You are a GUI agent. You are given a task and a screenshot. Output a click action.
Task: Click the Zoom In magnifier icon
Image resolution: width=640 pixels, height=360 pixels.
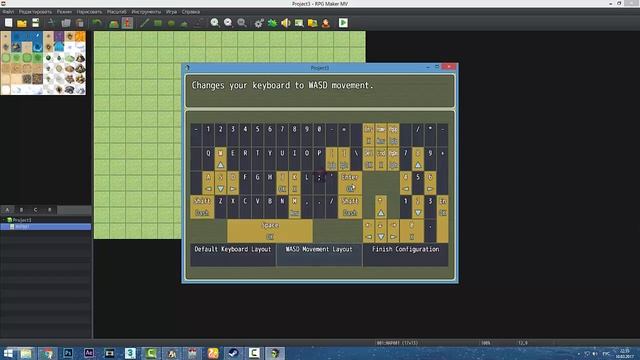pos(215,23)
